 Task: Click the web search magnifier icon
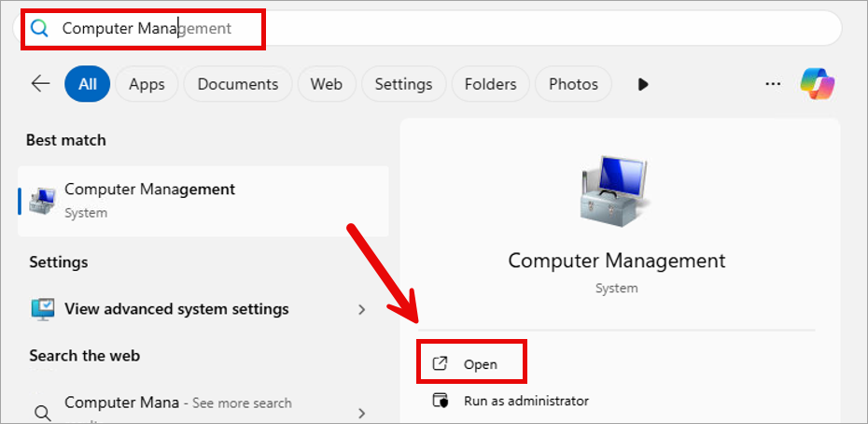click(x=42, y=412)
